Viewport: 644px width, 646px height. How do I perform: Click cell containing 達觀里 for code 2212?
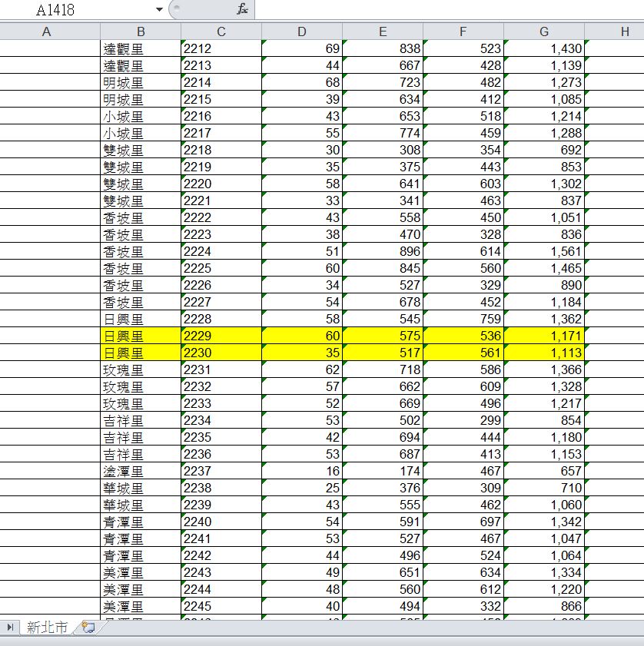[141, 48]
